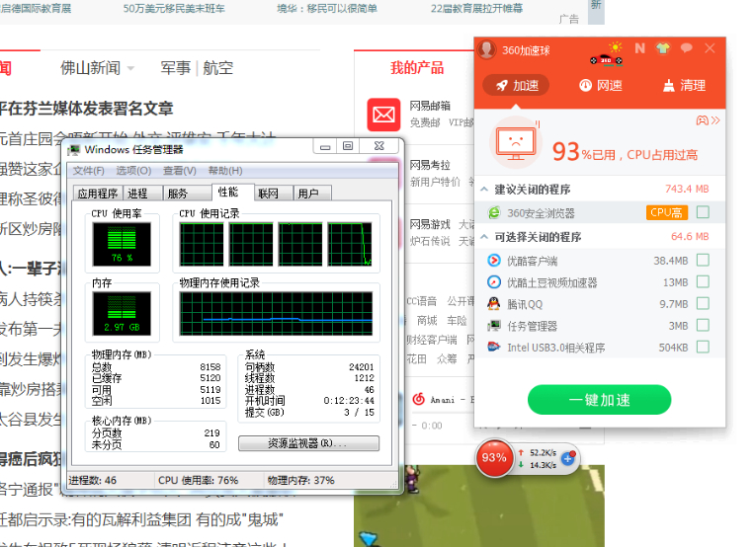This screenshot has width=756, height=547.
Task: Click the 50万美元移民美末班车 ad link
Action: 174,8
